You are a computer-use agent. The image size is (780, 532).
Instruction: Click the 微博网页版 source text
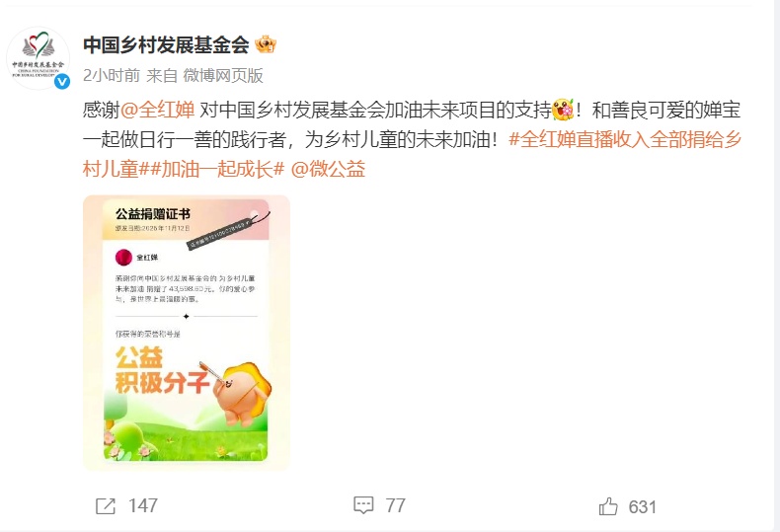click(223, 76)
